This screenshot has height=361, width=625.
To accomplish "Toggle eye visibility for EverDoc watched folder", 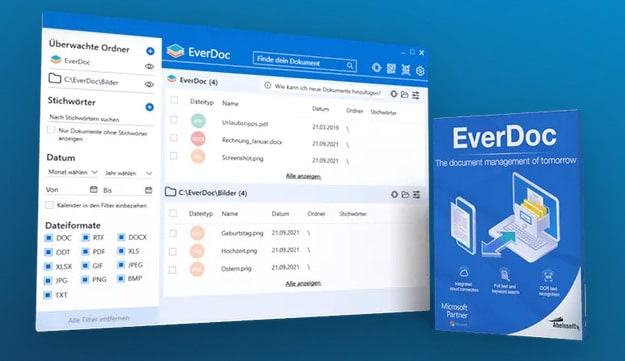I will (x=149, y=66).
